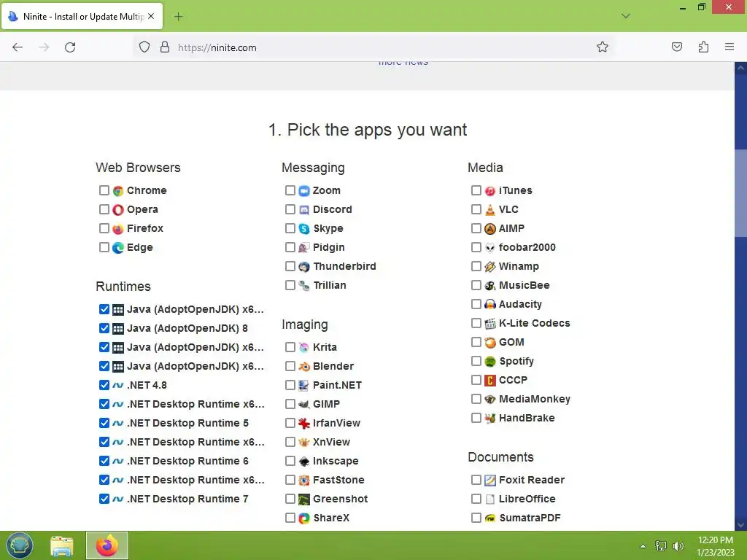This screenshot has height=560, width=747.
Task: Click the Trillian label
Action: tap(330, 285)
